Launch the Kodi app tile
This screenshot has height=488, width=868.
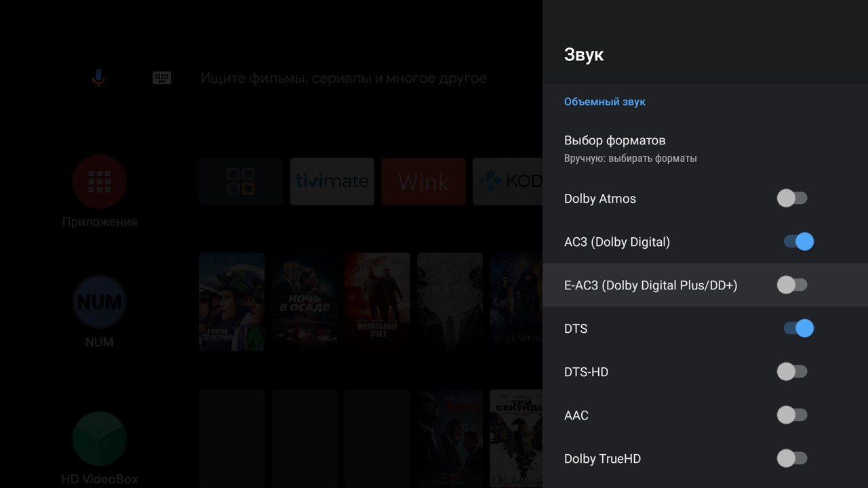507,182
